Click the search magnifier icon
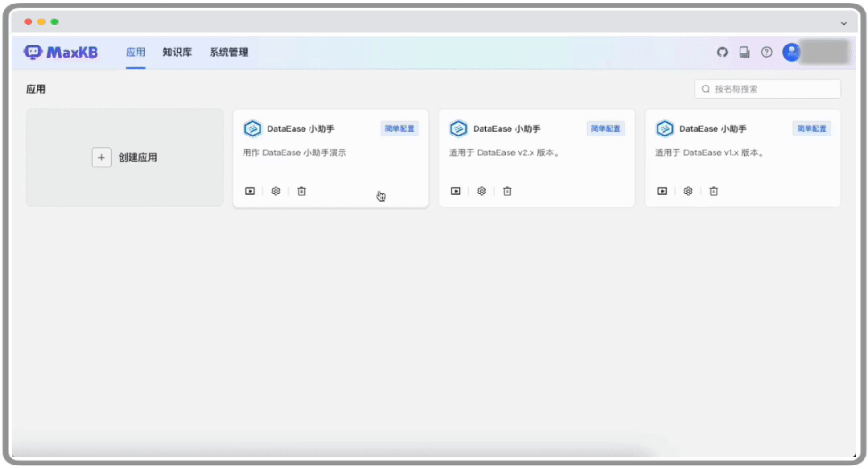The width and height of the screenshot is (868, 469). click(x=706, y=89)
